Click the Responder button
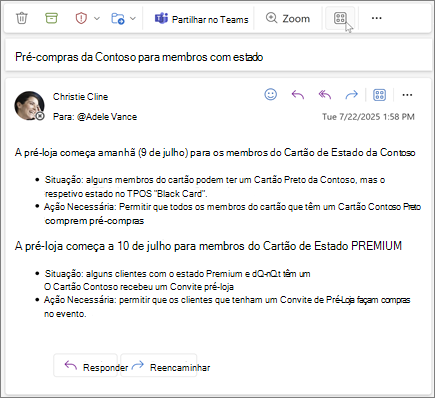 [86, 365]
